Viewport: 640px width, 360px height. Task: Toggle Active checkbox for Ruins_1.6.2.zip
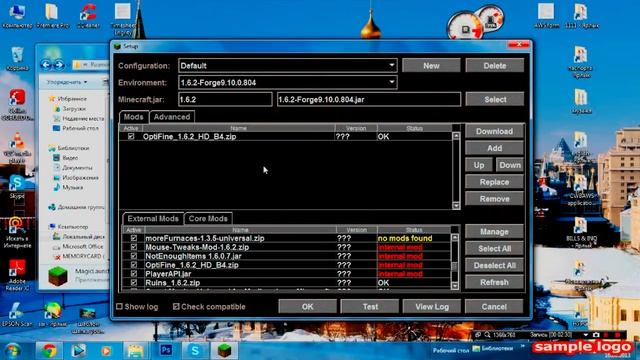pyautogui.click(x=133, y=282)
